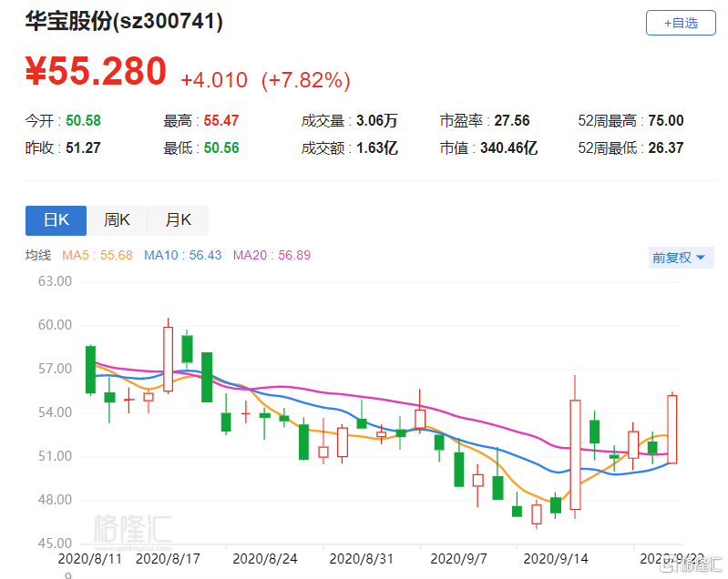Click the 60.00 price axis label

[55, 325]
